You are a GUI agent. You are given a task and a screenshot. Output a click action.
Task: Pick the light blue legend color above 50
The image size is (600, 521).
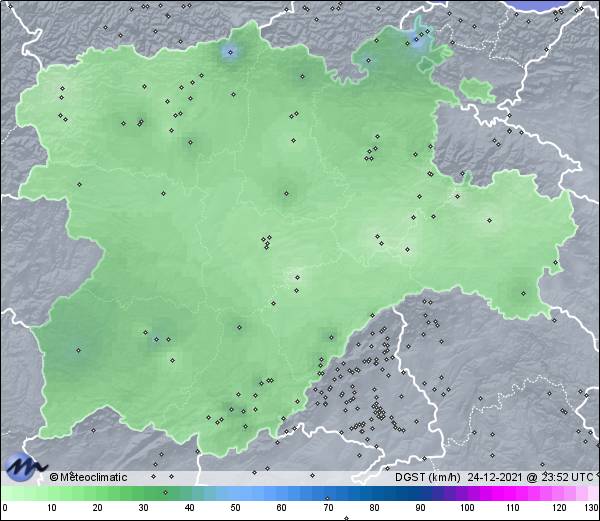pos(235,493)
